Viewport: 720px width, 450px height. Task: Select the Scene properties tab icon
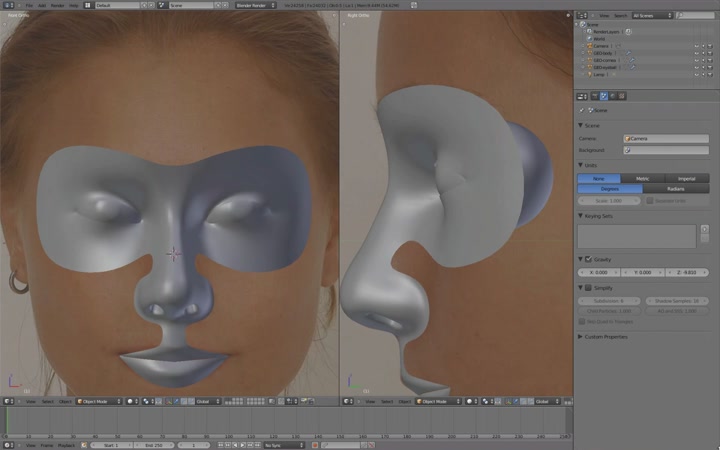[604, 96]
